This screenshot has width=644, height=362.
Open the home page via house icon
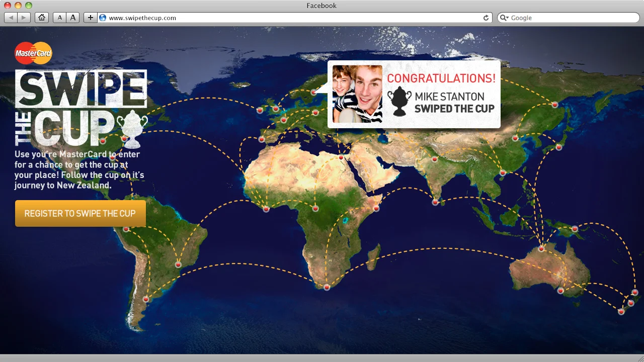(x=42, y=18)
